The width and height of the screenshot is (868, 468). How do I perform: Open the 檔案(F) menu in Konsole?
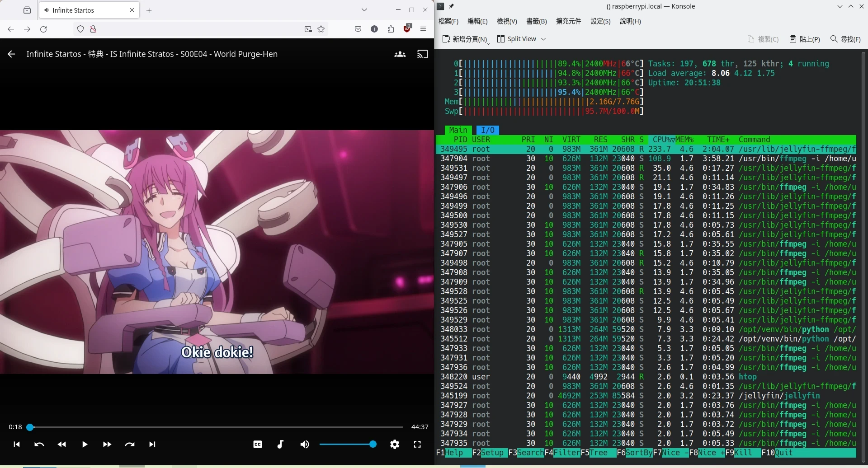tap(448, 21)
